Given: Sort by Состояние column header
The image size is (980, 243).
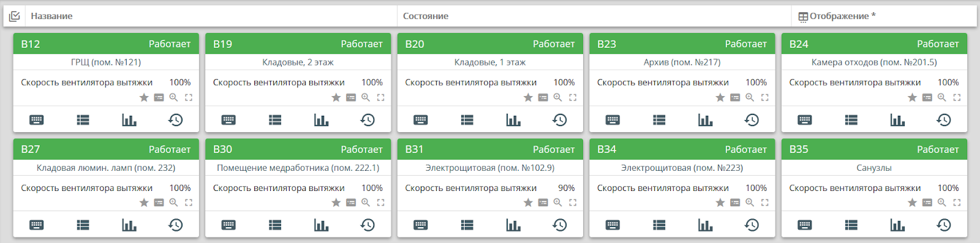Looking at the screenshot, I should (426, 16).
